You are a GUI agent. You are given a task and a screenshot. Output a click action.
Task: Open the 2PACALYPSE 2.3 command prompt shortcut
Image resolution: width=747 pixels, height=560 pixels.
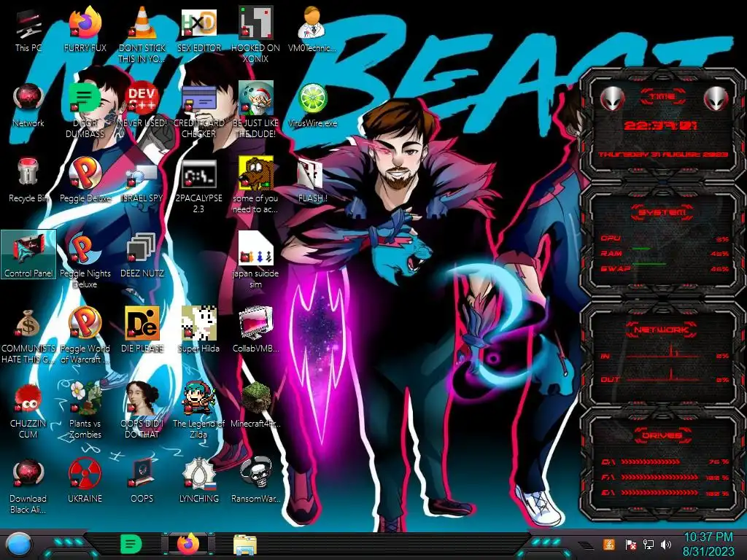click(x=199, y=184)
